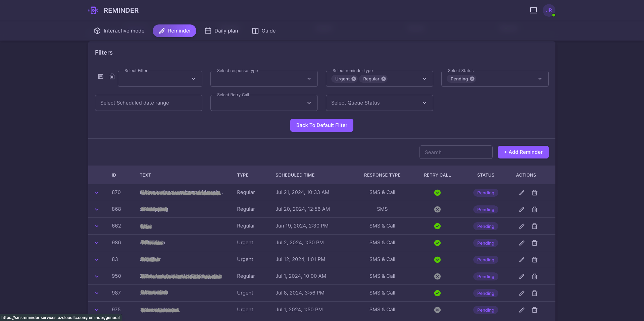Expand row details for reminder 870
Viewport: 644px width, 321px height.
(x=97, y=193)
